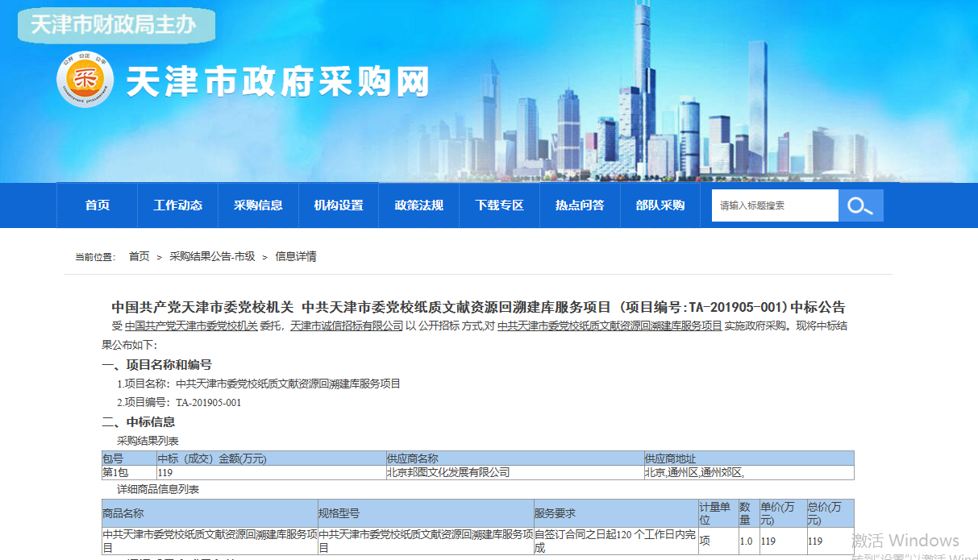Viewport: 978px width, 560px height.
Task: Open the 下载专区 navigation item
Action: click(500, 205)
